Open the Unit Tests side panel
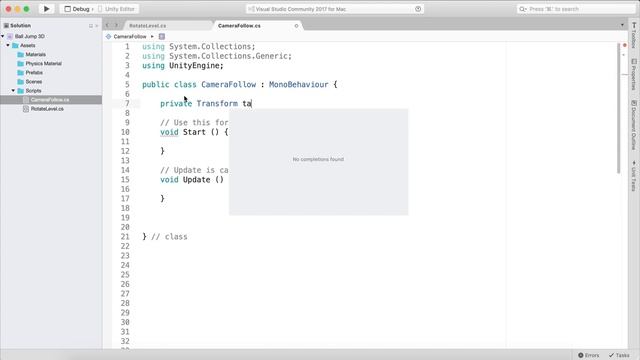The image size is (640, 360). (634, 176)
